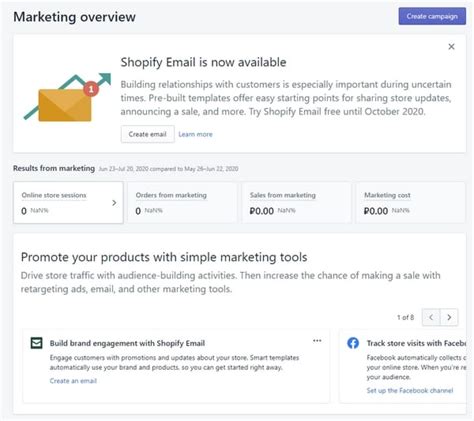Click the Results from marketing label

(x=54, y=168)
